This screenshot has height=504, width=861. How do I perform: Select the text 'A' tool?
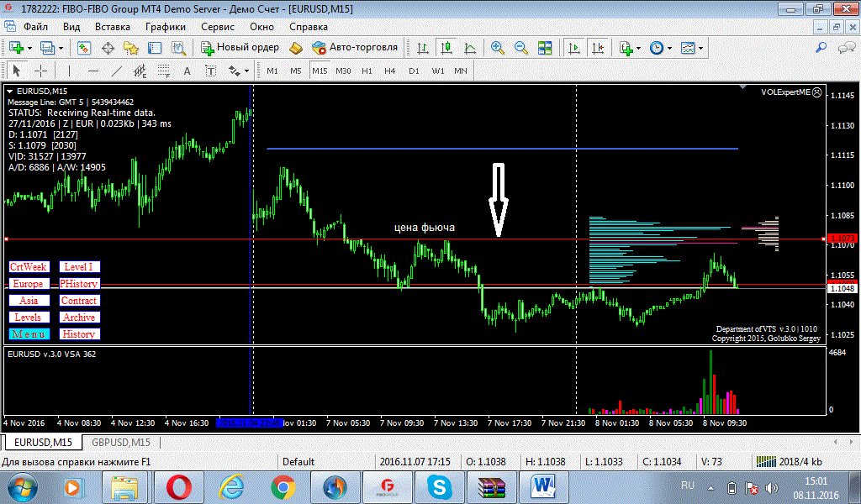pyautogui.click(x=188, y=71)
